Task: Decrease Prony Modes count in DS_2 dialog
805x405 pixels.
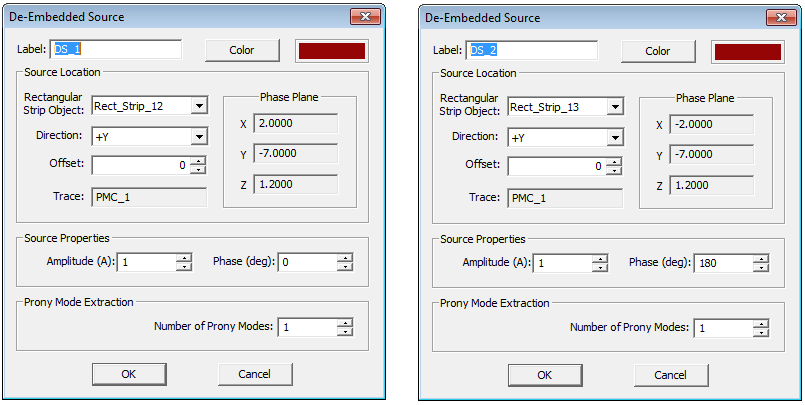Action: pos(761,332)
